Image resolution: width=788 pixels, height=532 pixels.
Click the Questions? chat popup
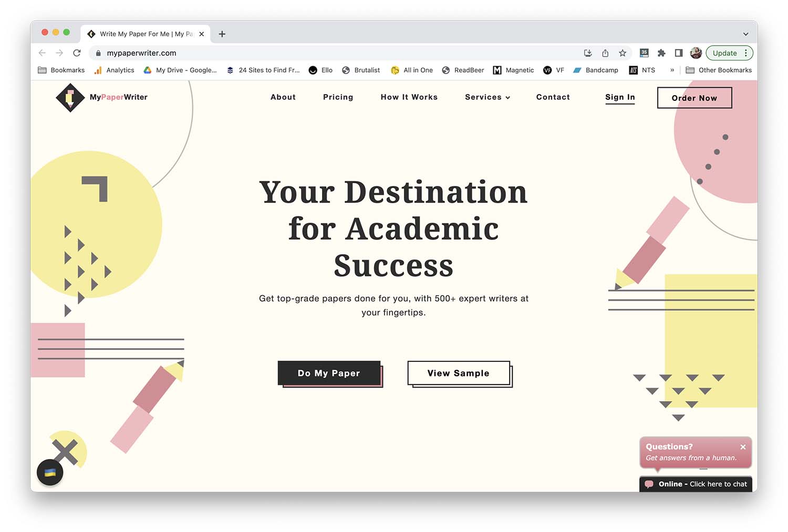coord(695,452)
